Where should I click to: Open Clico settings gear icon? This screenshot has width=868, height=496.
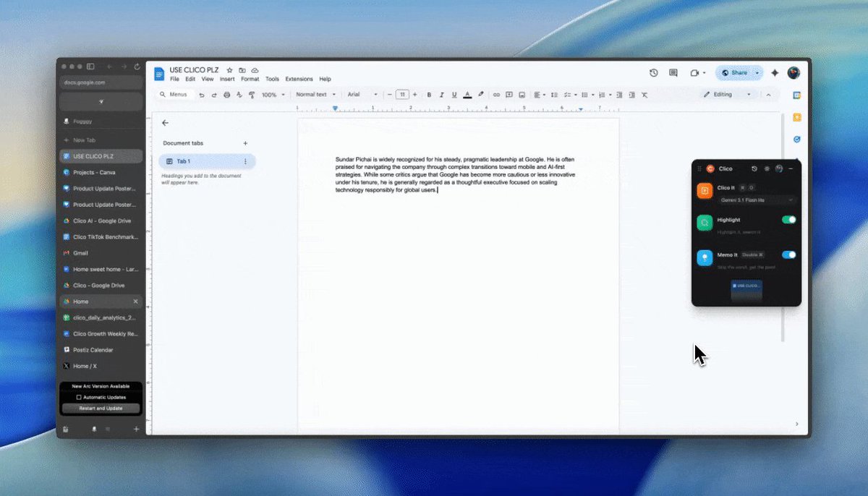coord(767,168)
